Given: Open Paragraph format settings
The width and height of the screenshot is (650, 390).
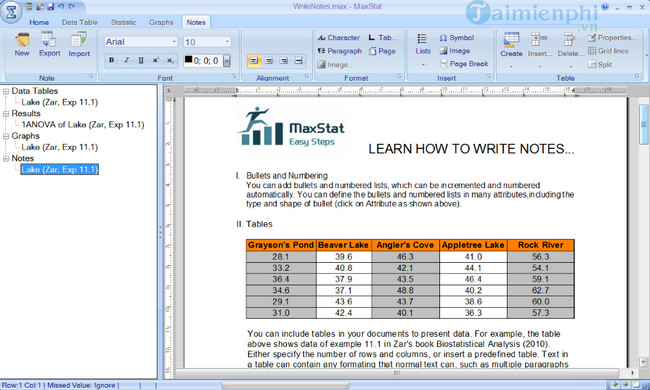Looking at the screenshot, I should 340,51.
